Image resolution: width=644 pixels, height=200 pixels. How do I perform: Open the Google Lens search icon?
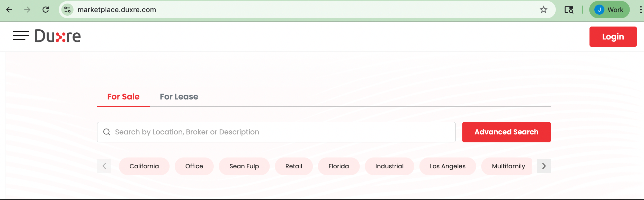pyautogui.click(x=569, y=10)
